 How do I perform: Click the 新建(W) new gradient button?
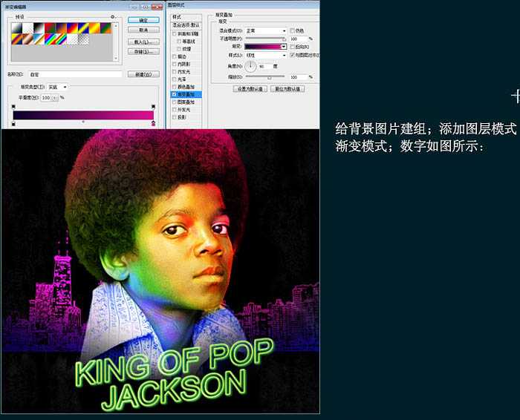pos(143,74)
